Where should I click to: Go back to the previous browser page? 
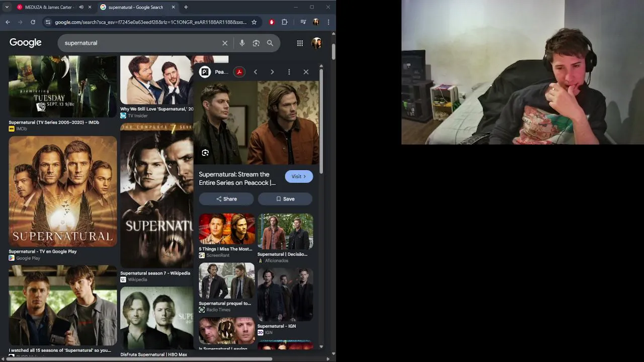8,22
